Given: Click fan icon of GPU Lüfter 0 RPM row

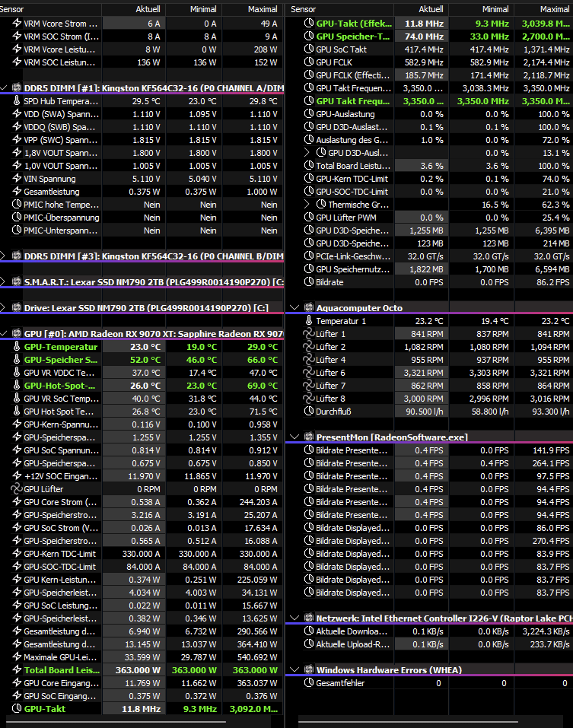Looking at the screenshot, I should [x=17, y=489].
